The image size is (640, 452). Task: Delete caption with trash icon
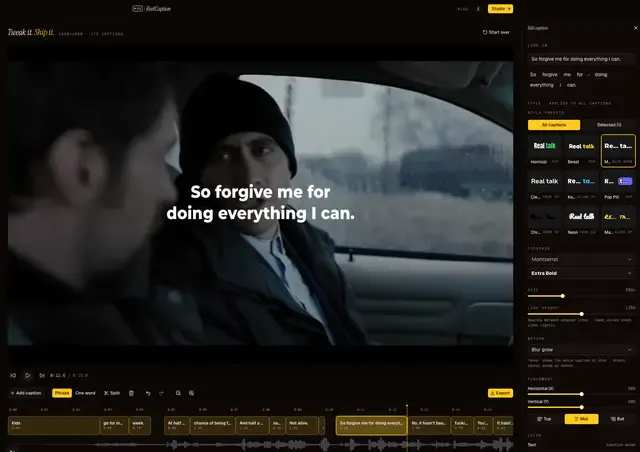131,393
